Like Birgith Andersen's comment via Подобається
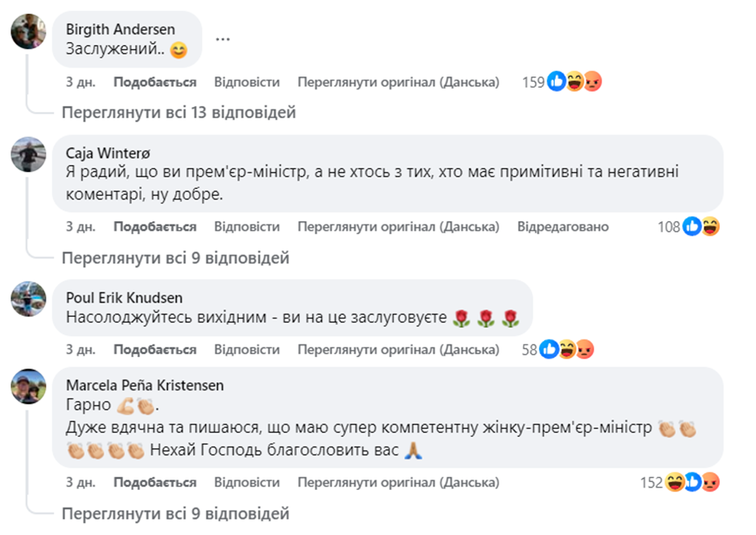This screenshot has height=535, width=756. point(154,82)
